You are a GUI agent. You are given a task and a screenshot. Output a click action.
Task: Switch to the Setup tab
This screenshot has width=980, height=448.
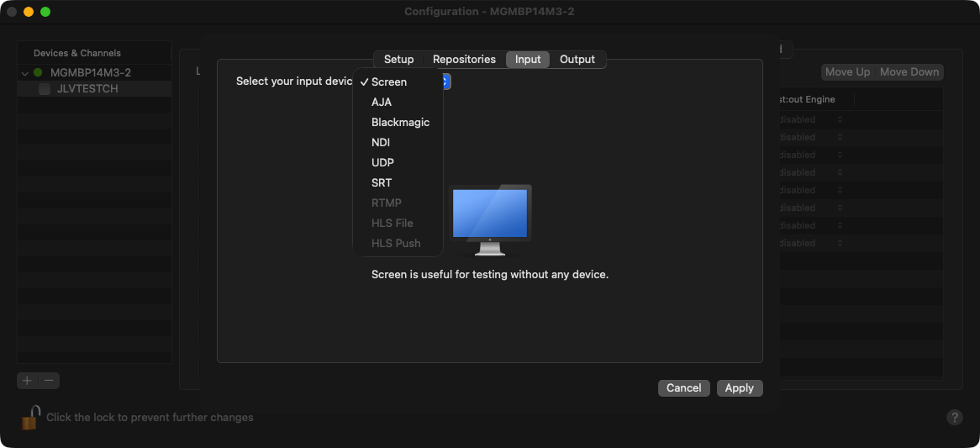(398, 60)
